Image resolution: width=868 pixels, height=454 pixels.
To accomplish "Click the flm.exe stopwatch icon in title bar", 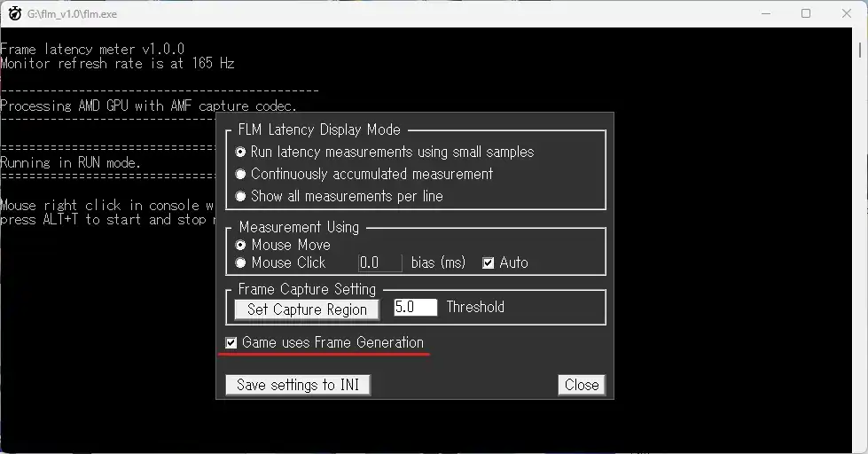I will coord(14,14).
